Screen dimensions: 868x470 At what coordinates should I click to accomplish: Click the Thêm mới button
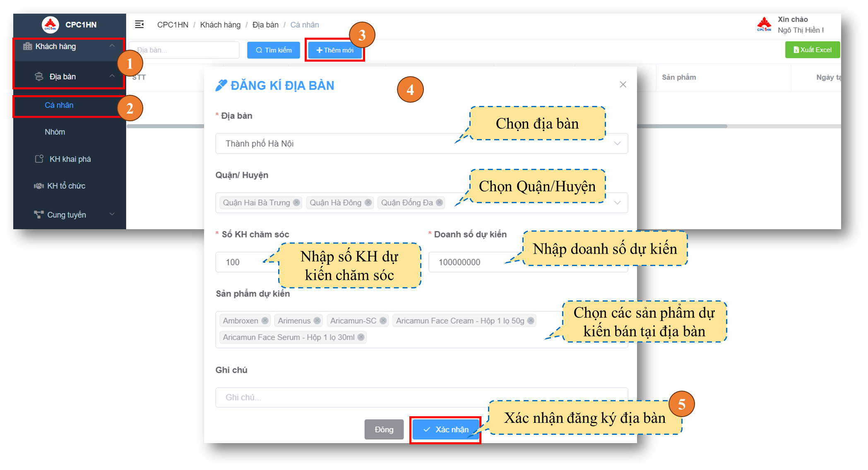point(335,50)
